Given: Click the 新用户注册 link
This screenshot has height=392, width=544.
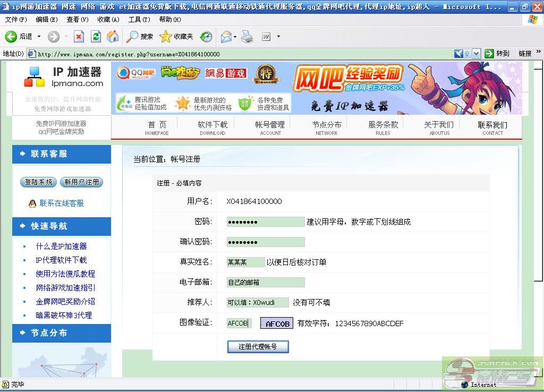Looking at the screenshot, I should (81, 182).
